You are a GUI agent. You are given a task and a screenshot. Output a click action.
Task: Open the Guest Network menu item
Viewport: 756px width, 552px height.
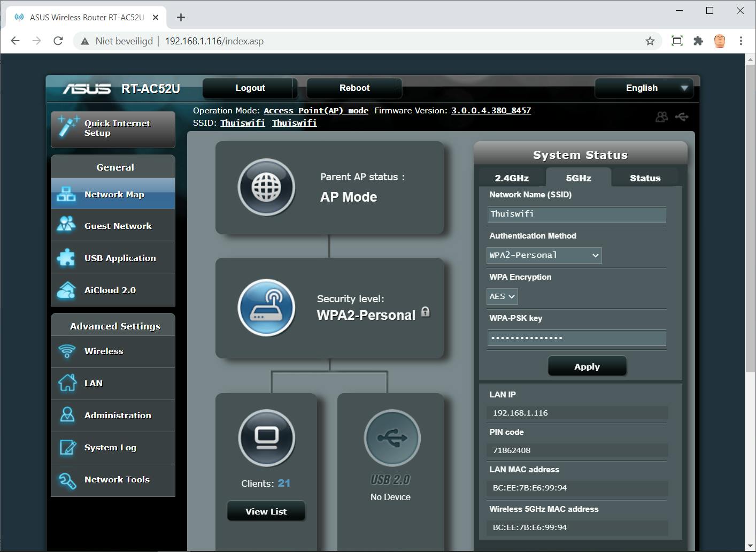click(x=113, y=226)
